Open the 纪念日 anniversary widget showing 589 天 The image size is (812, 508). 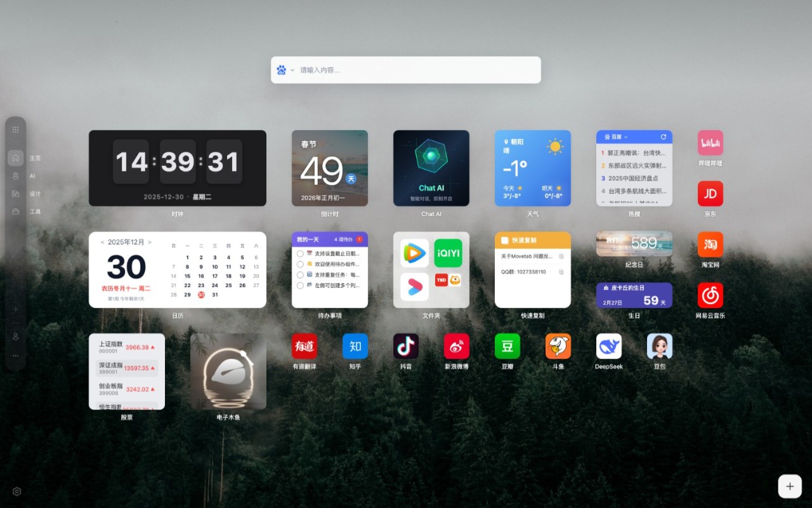[x=634, y=244]
